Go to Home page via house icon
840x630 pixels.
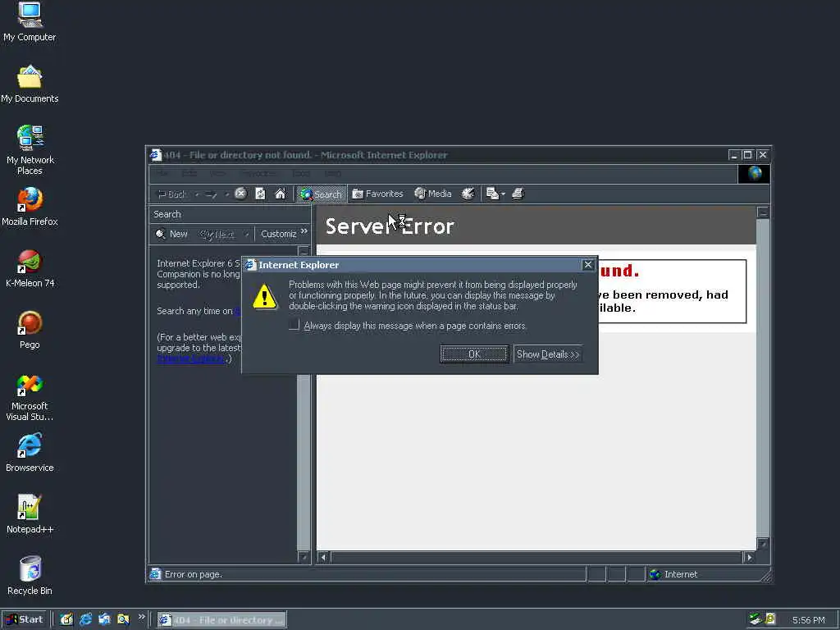tap(281, 194)
